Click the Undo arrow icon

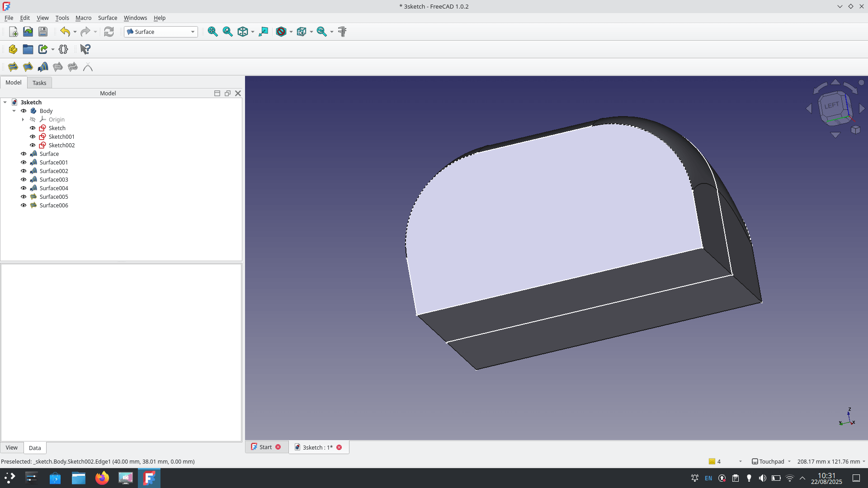coord(65,32)
